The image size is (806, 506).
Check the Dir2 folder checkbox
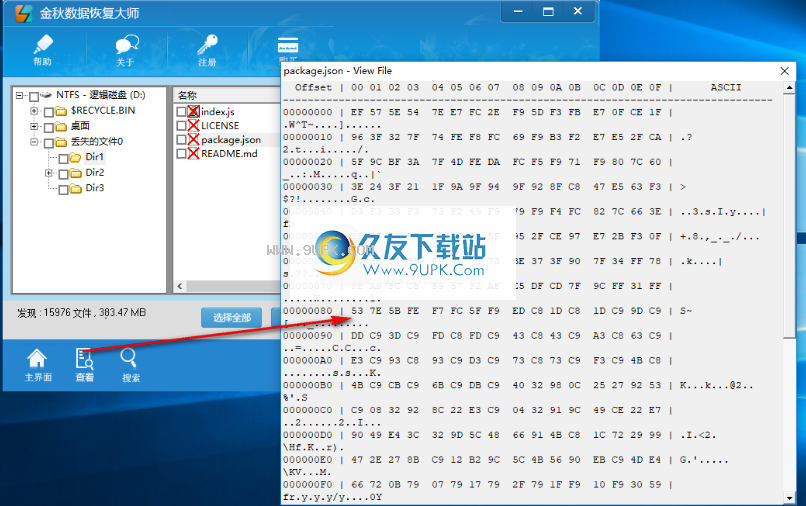63,174
